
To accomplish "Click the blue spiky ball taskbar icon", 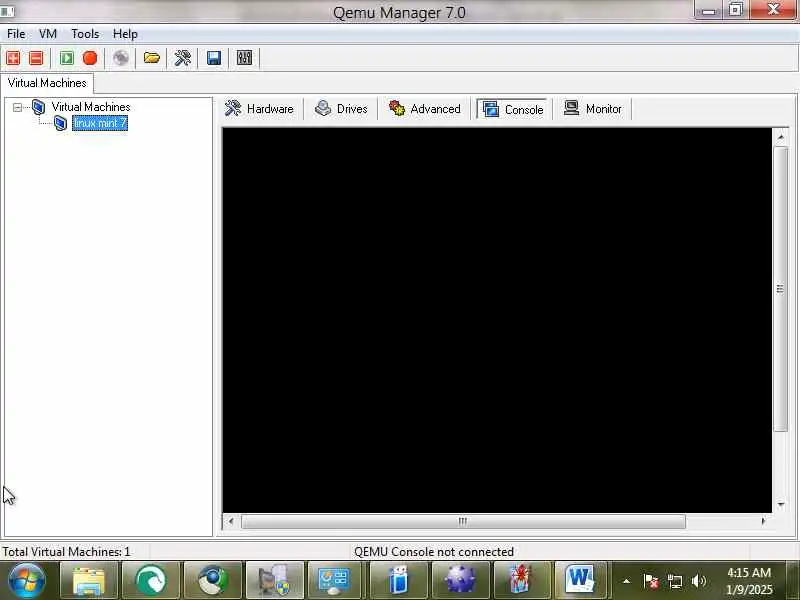I will pyautogui.click(x=460, y=581).
